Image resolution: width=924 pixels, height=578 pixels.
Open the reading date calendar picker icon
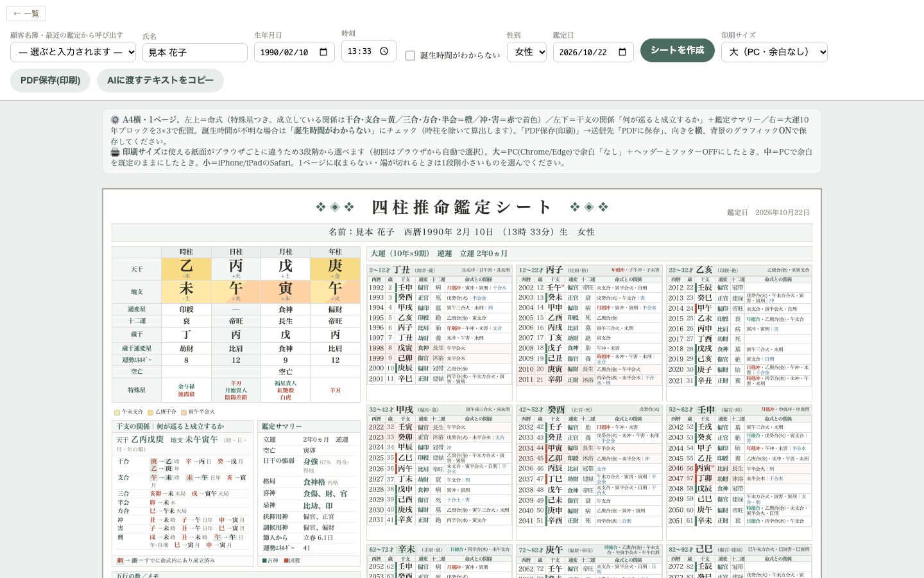click(622, 52)
